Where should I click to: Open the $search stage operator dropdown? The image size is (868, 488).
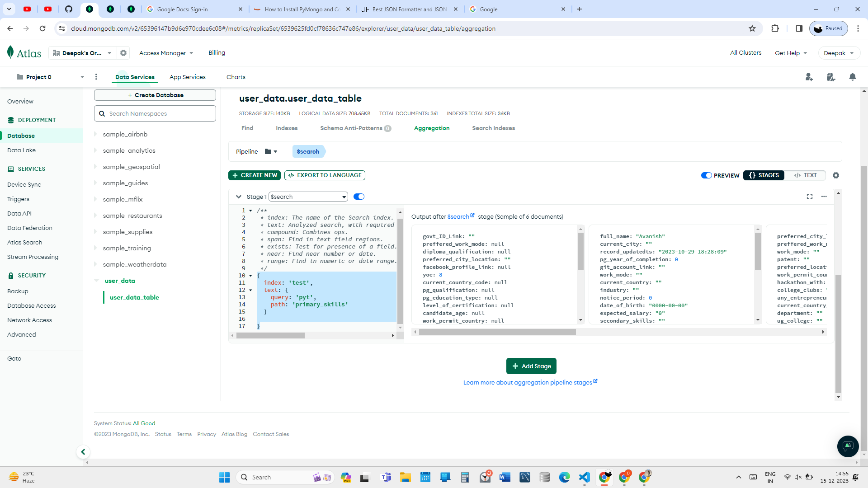[x=308, y=197]
